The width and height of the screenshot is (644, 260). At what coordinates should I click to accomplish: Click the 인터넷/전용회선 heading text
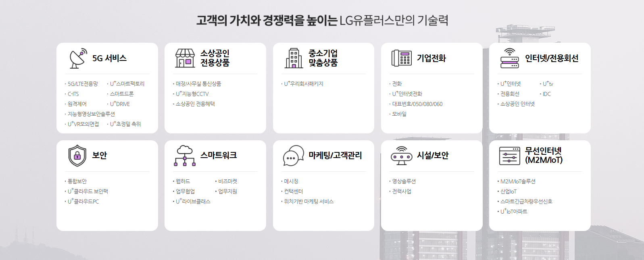(552, 58)
